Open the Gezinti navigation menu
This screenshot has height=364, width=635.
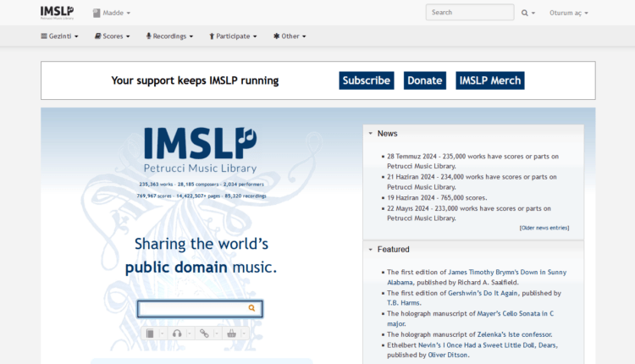59,36
